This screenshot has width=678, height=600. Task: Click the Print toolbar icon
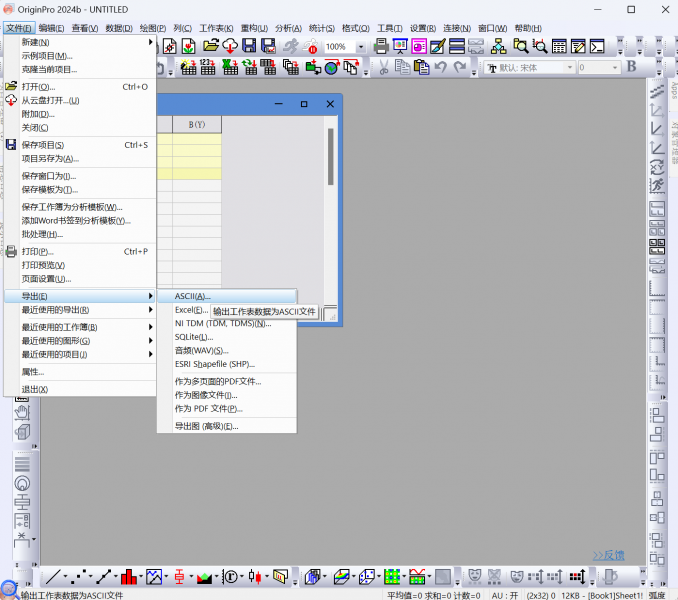point(381,46)
